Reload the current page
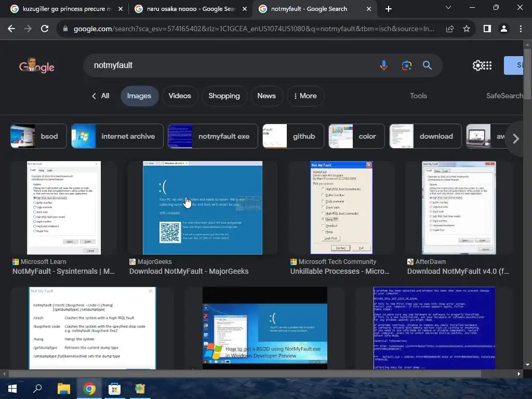 pos(45,29)
